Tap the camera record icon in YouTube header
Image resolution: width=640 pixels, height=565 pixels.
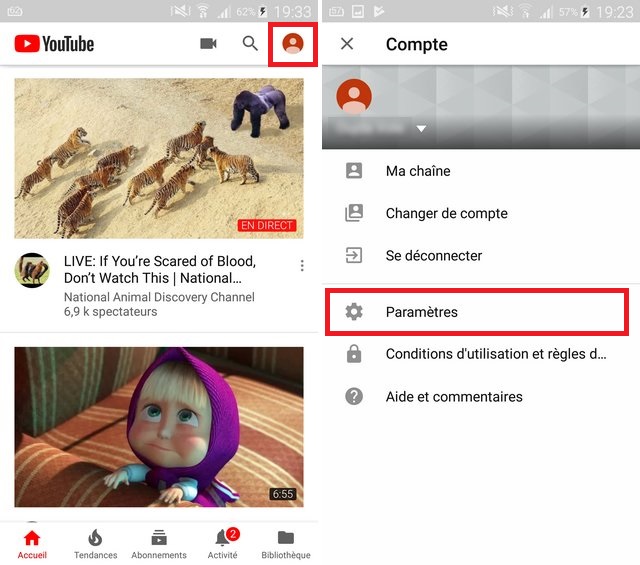coord(208,44)
